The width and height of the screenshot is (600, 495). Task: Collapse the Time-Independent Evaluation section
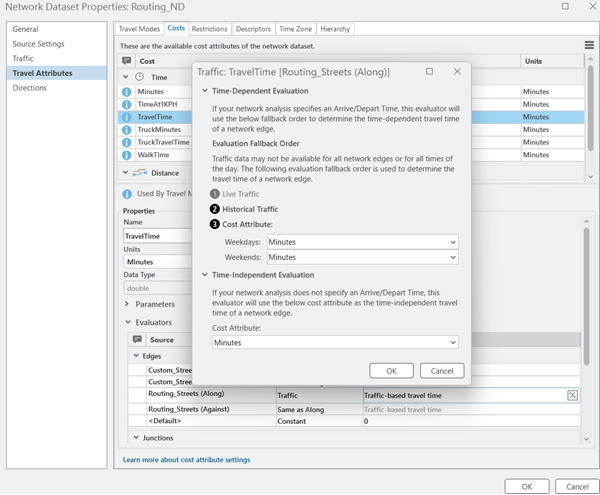205,275
